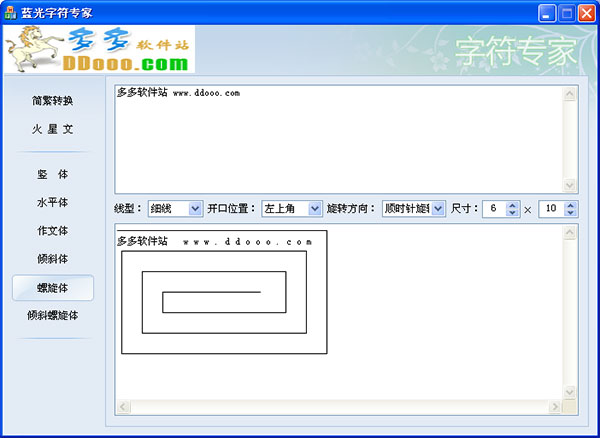Select the 火星文 mode
The height and width of the screenshot is (438, 600).
pyautogui.click(x=52, y=129)
